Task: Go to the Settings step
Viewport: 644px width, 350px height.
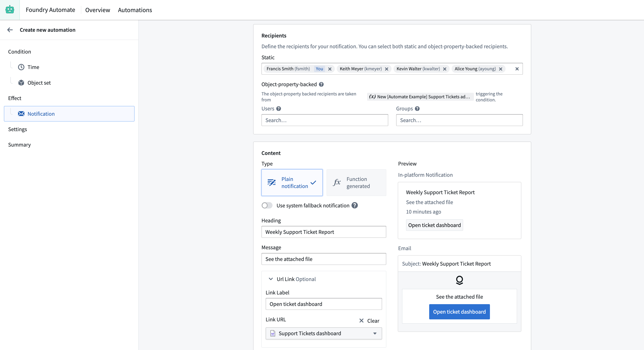Action: pos(18,129)
